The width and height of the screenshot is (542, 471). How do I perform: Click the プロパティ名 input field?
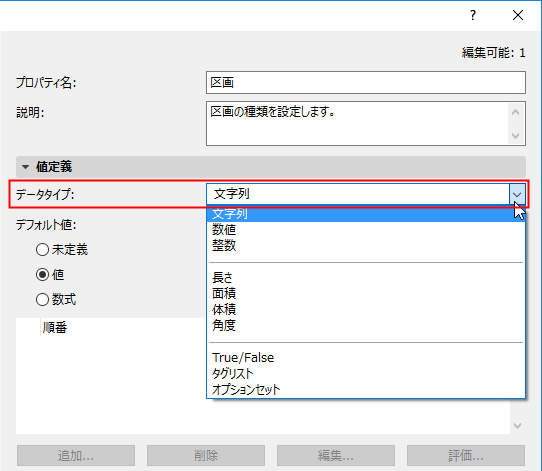click(366, 83)
